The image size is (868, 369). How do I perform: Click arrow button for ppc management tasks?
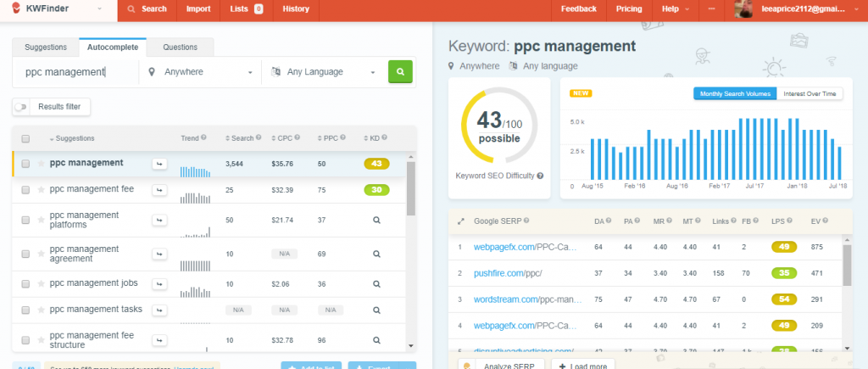pos(159,310)
